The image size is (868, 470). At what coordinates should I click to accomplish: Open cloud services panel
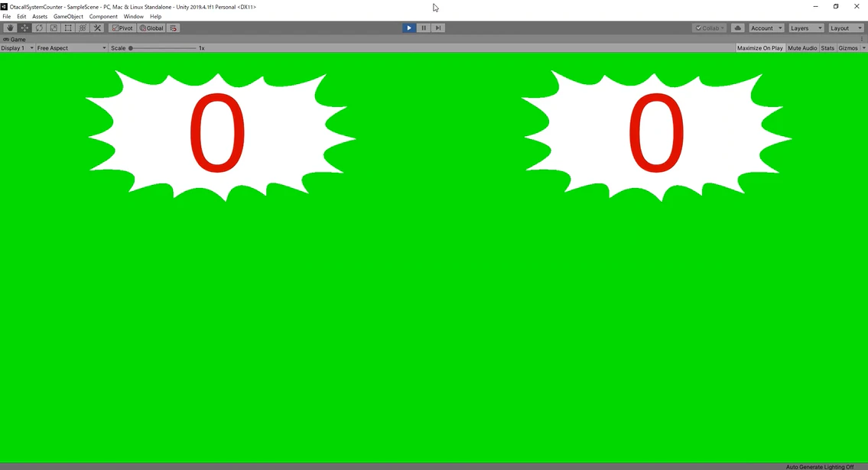737,28
